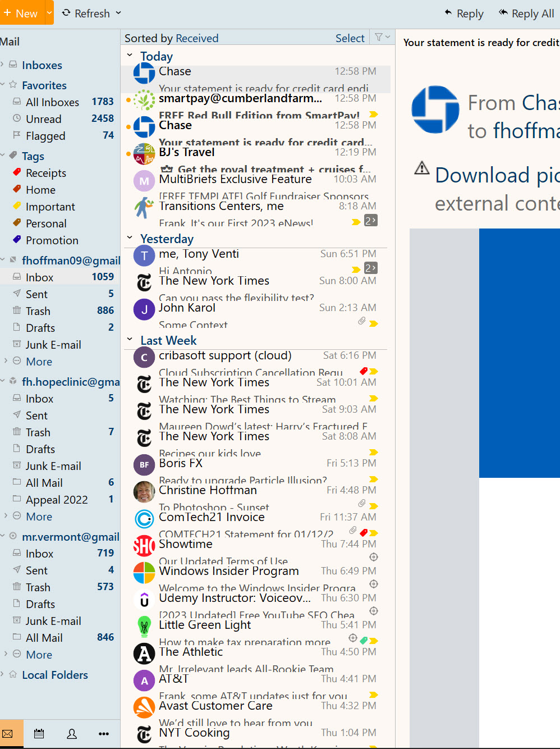The height and width of the screenshot is (749, 560).
Task: Toggle unread dot on second Chase message
Action: (128, 127)
